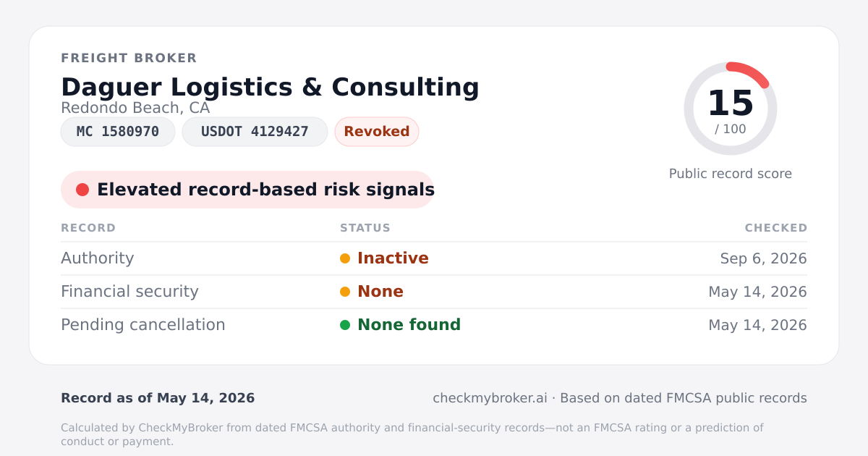Click the CHECKED column header
This screenshot has height=456, width=868.
[776, 228]
